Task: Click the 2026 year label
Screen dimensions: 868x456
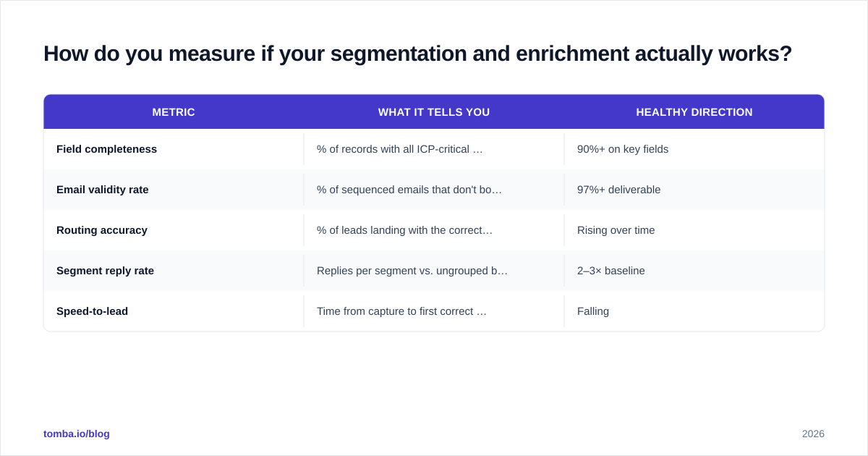Action: coord(813,434)
